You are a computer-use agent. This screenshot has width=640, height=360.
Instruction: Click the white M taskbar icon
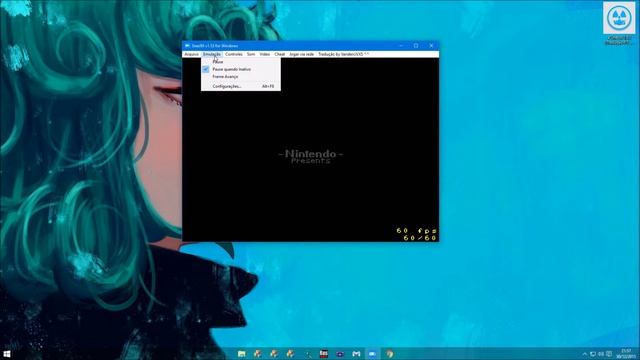pos(356,354)
